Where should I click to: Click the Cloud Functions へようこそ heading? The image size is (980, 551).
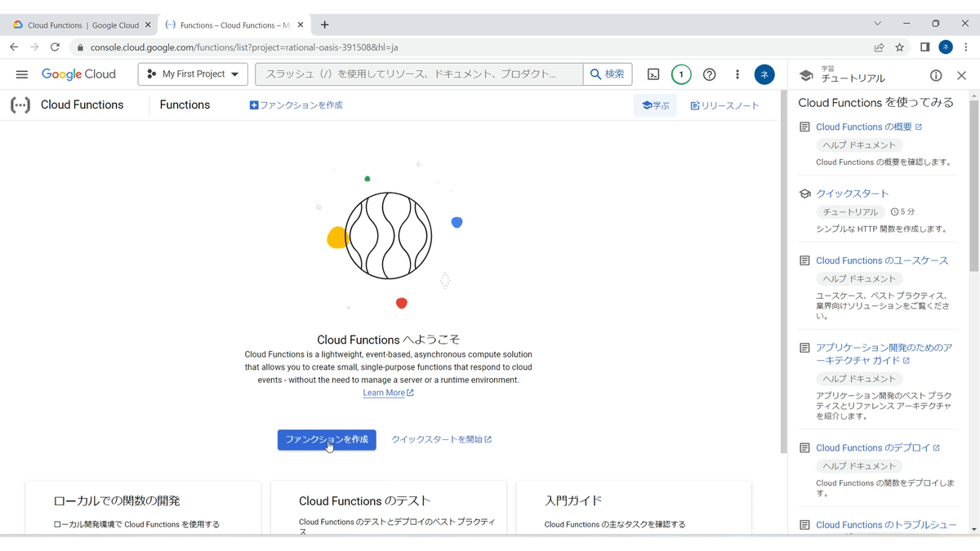click(389, 340)
